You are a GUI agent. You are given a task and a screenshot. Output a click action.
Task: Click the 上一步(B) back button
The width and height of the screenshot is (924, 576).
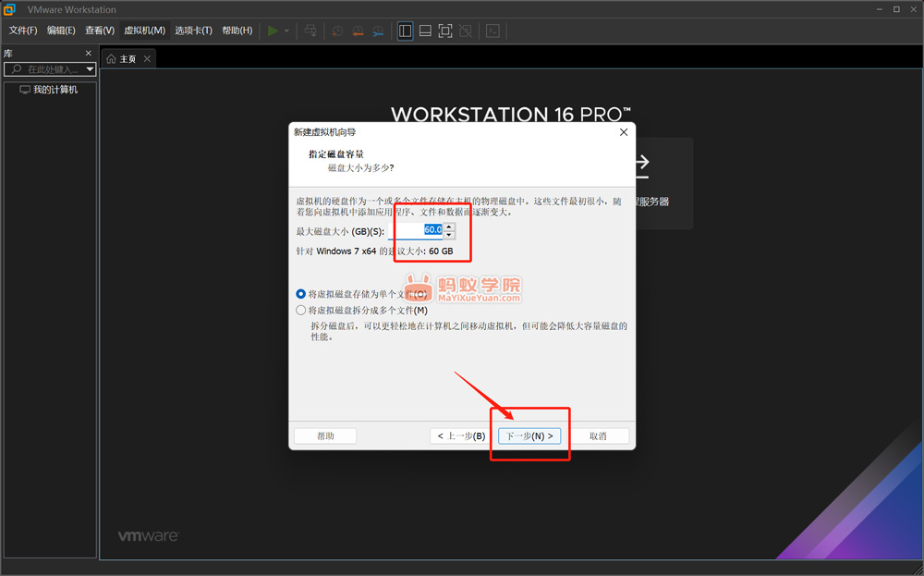click(x=461, y=436)
